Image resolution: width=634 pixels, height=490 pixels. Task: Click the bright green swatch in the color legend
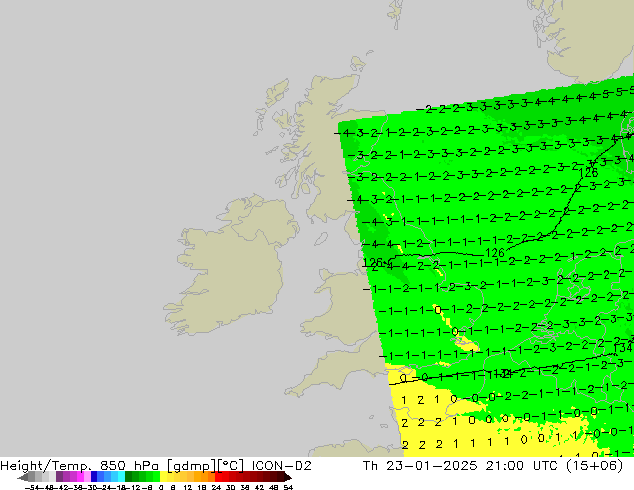point(156,477)
